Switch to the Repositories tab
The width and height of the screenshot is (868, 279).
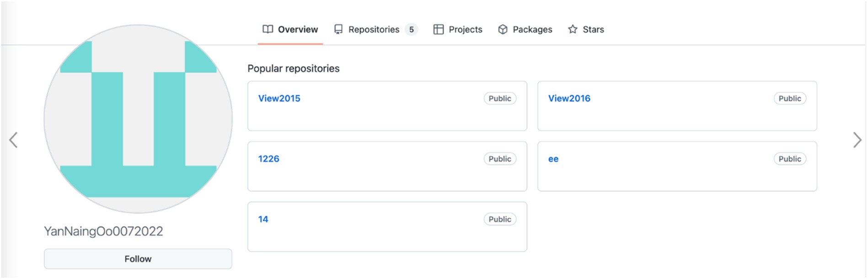[x=374, y=29]
